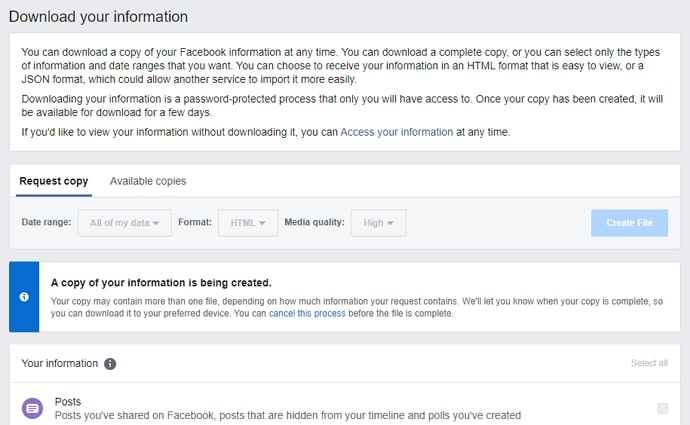690x425 pixels.
Task: Open the Date range dropdown
Action: 125,223
